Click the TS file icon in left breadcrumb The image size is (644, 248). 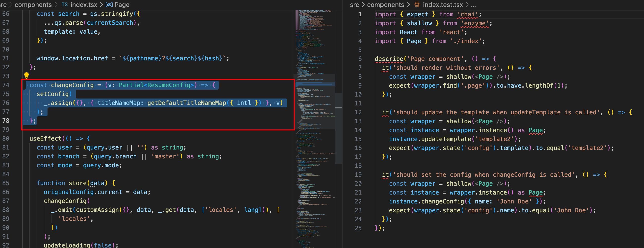pos(65,4)
